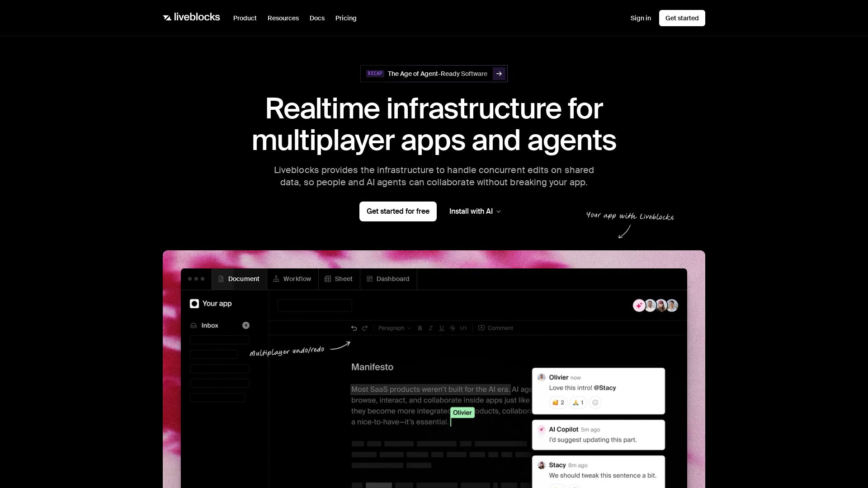The image size is (868, 488).
Task: Open The Age of Agent-Ready Software recap
Action: click(434, 74)
